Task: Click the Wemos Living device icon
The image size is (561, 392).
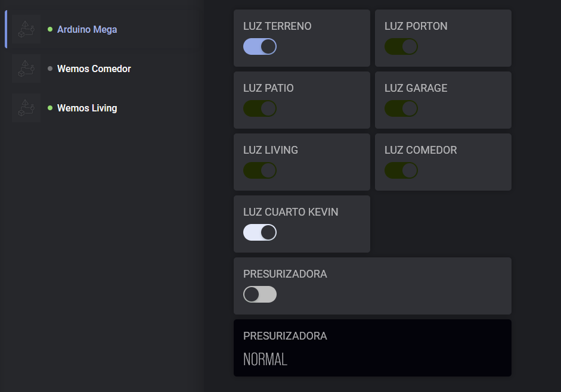Action: coord(26,108)
